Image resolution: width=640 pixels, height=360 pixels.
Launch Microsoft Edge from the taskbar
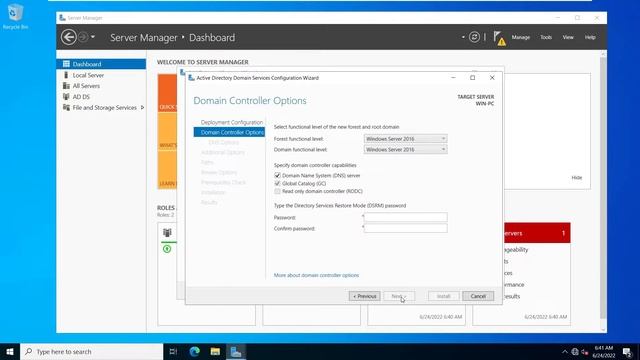195,351
